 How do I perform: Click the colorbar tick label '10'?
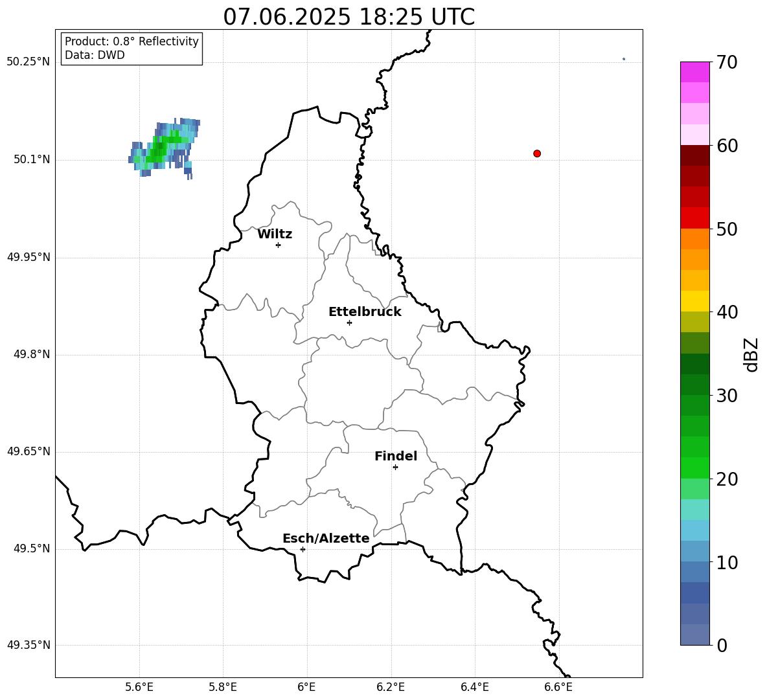[x=727, y=563]
